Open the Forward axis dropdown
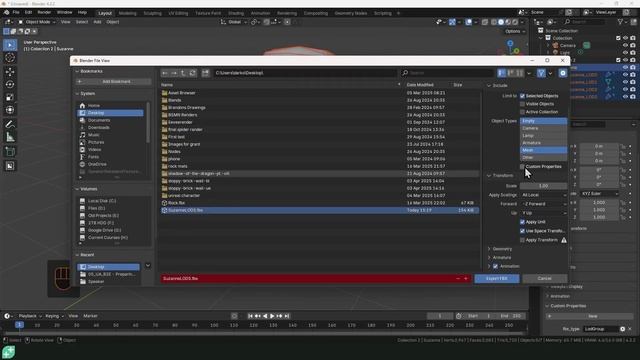The height and width of the screenshot is (360, 640). [543, 204]
